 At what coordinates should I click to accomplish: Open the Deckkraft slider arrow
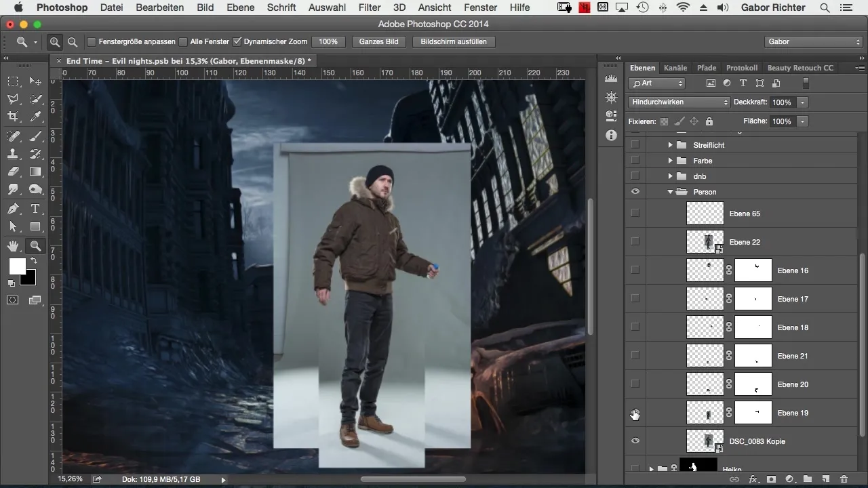[x=802, y=102]
